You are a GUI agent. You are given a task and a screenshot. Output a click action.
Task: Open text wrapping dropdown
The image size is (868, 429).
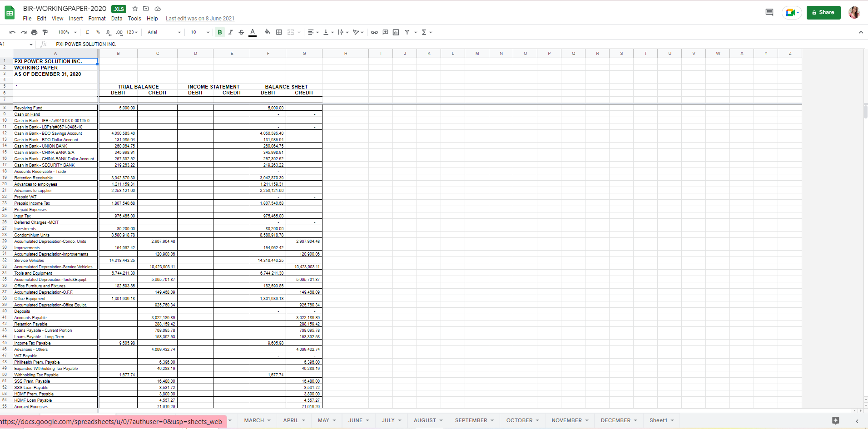[x=343, y=32]
